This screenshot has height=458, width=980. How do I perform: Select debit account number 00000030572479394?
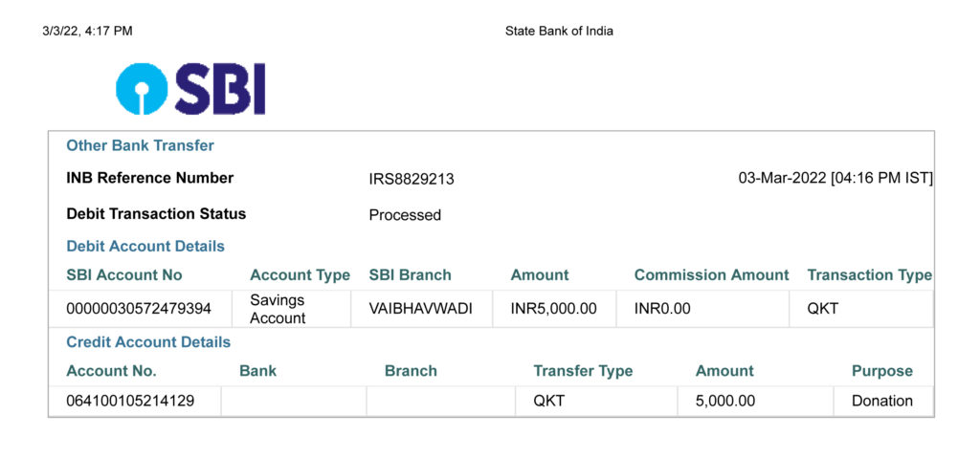coord(141,309)
